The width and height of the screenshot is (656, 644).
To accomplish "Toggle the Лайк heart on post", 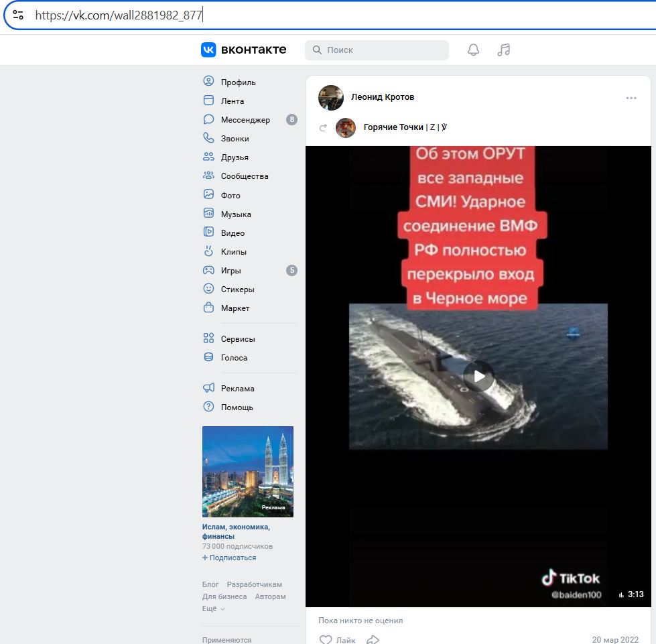I will [x=326, y=639].
